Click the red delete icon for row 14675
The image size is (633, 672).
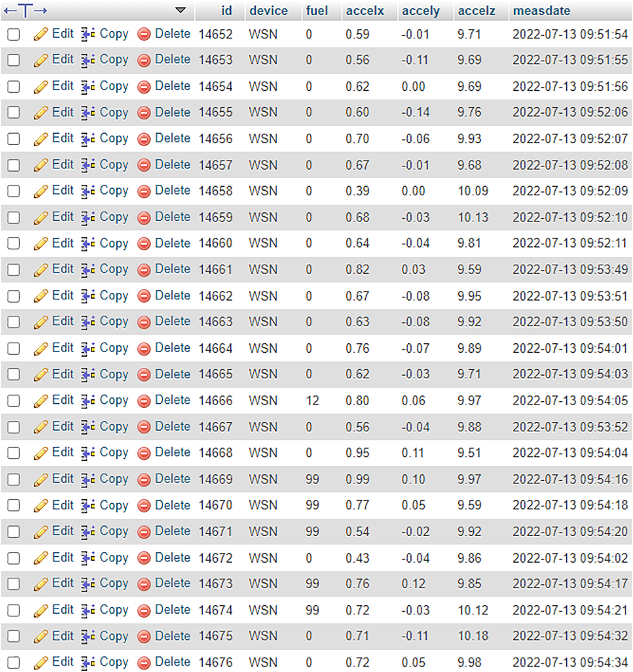tap(144, 636)
